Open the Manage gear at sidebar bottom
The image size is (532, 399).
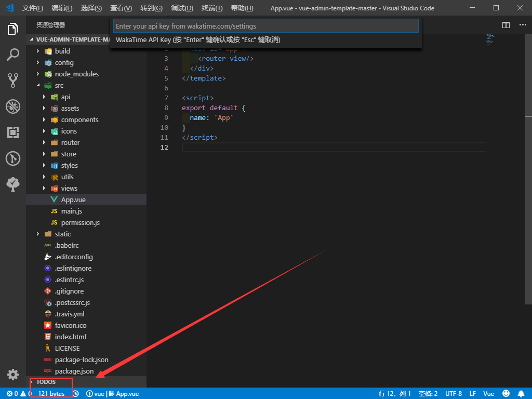tap(13, 374)
